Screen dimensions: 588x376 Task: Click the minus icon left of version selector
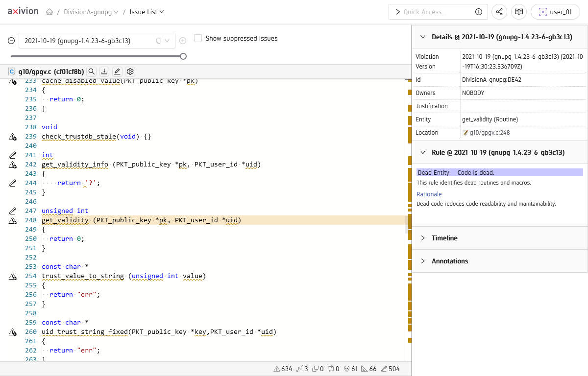click(x=11, y=41)
